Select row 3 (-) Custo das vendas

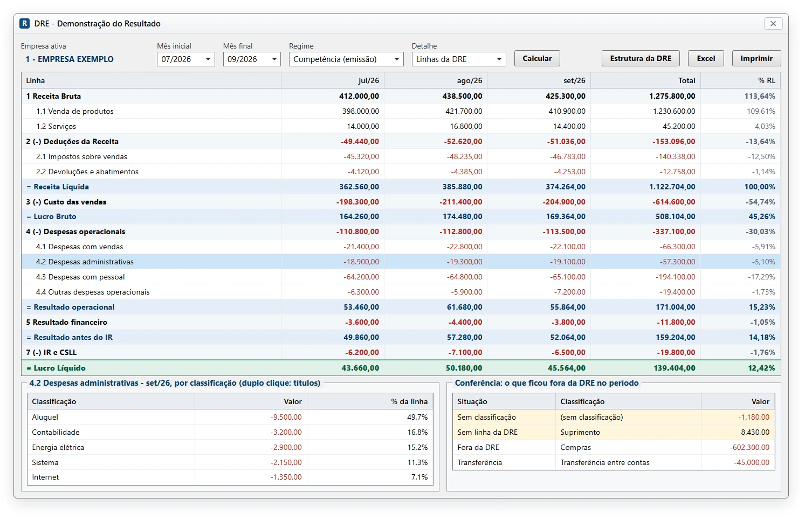(x=401, y=202)
